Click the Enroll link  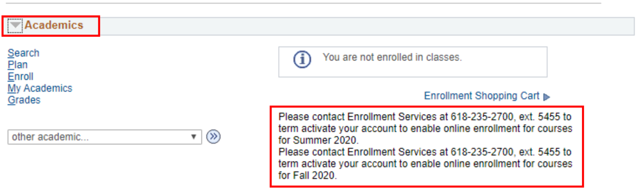coord(21,76)
